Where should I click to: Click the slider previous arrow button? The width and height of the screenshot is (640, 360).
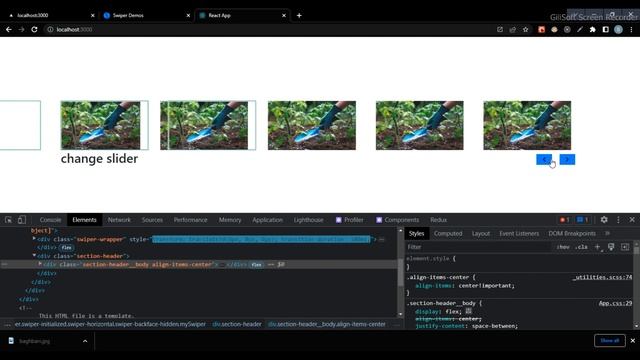[544, 159]
